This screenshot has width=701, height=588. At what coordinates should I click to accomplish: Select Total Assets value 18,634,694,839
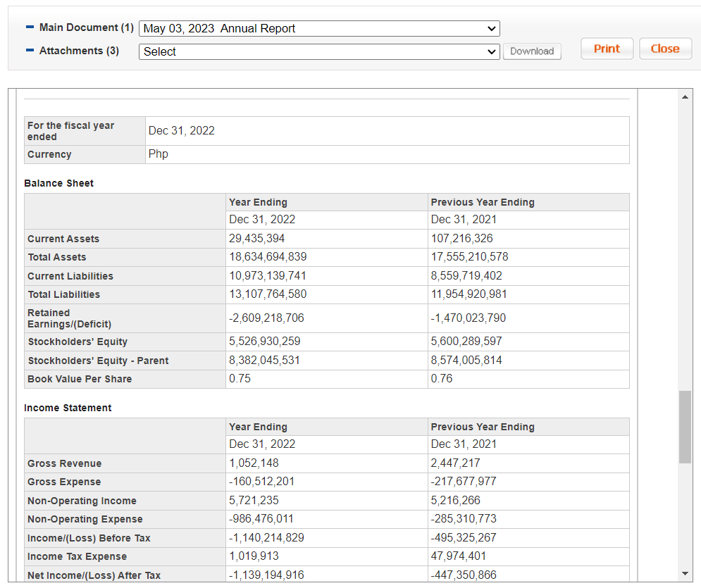[268, 257]
